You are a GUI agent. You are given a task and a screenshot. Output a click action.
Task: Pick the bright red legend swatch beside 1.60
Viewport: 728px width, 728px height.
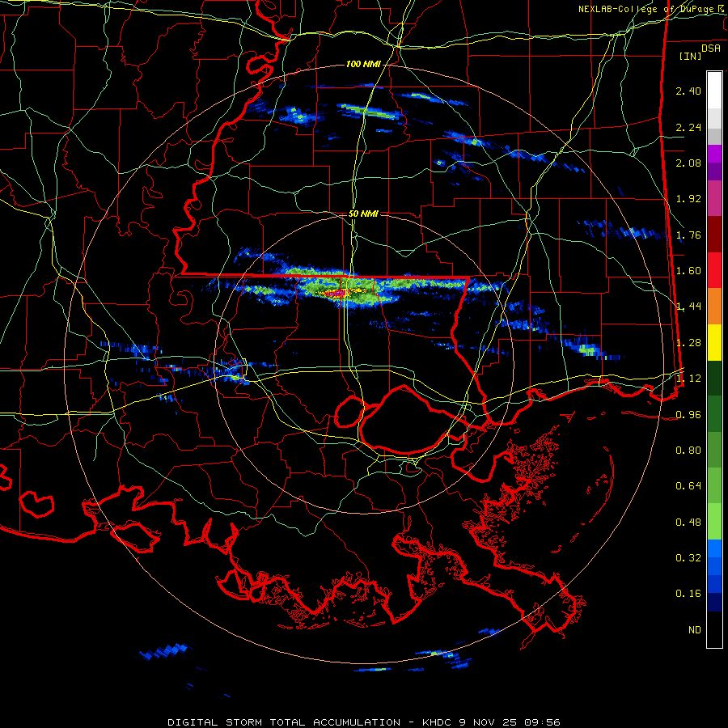point(714,270)
